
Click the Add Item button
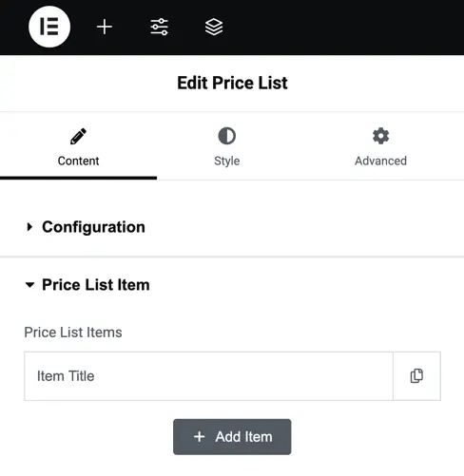(232, 437)
